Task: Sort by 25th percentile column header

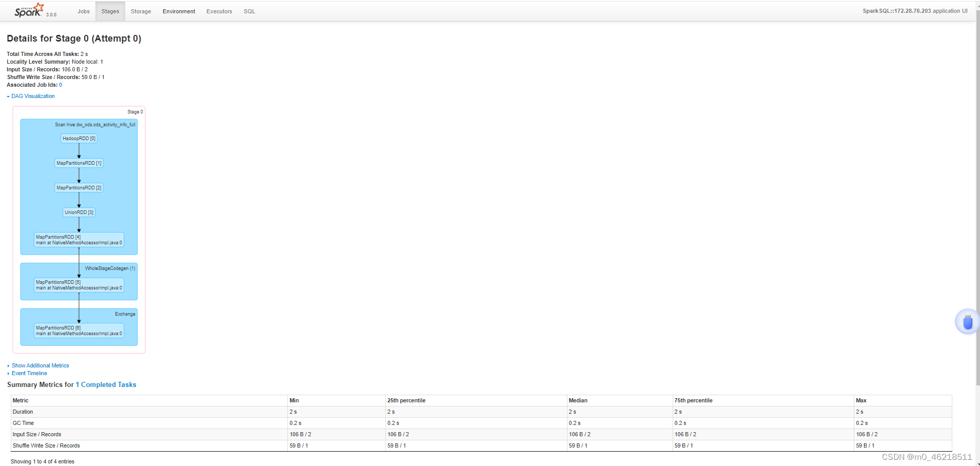Action: click(476, 400)
